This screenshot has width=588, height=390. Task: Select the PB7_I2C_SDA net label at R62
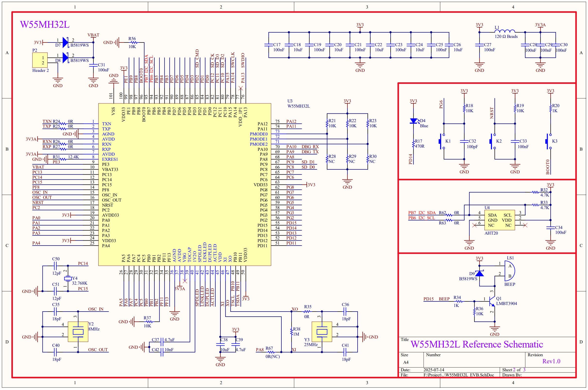point(422,213)
